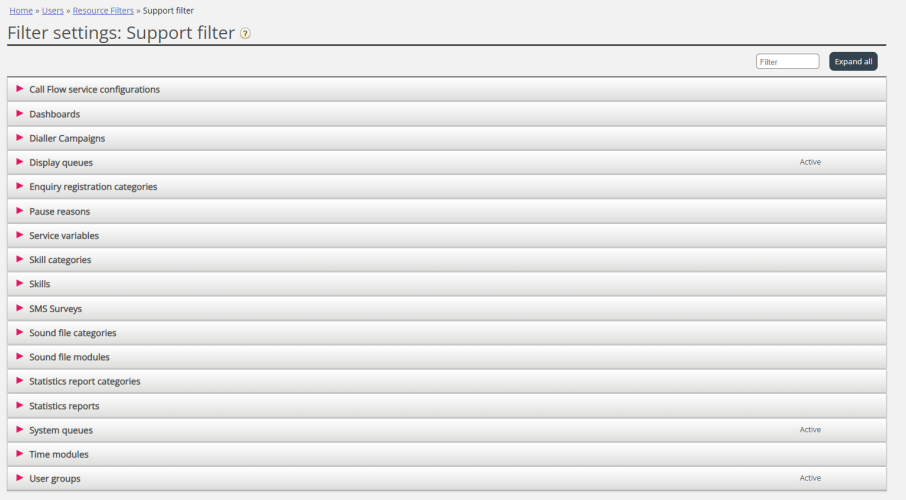Open Statistics report categories section
Viewport: 906px width, 500px height.
tap(85, 381)
